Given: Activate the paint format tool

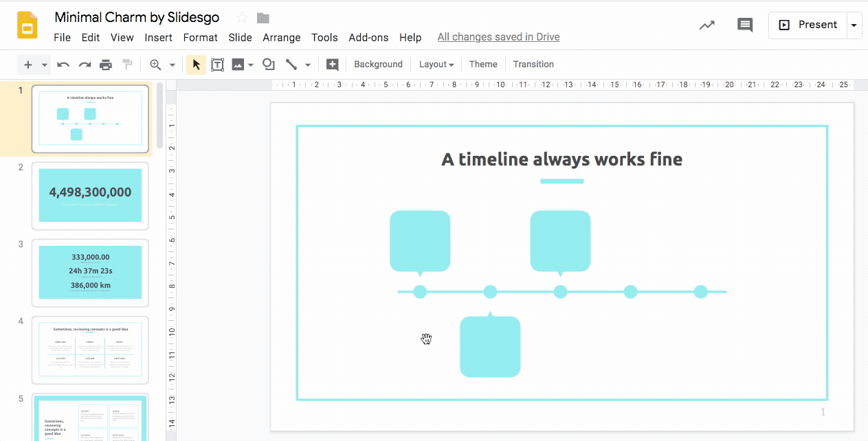Looking at the screenshot, I should pyautogui.click(x=127, y=65).
